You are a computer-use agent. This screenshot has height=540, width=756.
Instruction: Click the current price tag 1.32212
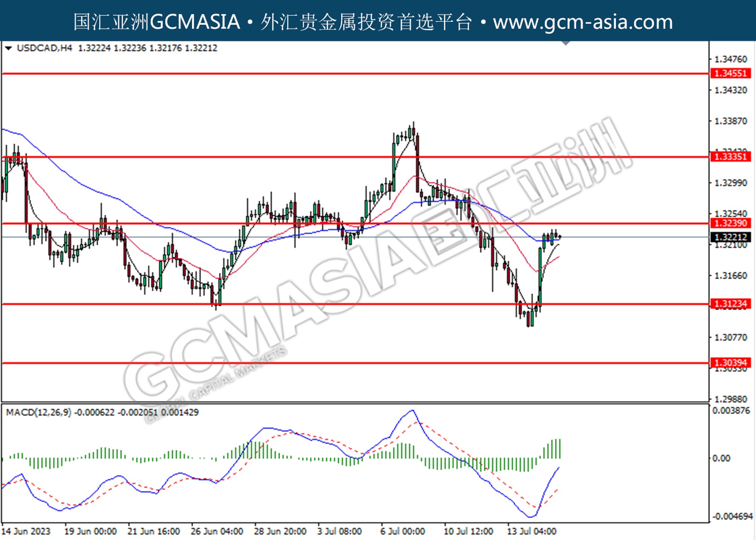(730, 237)
